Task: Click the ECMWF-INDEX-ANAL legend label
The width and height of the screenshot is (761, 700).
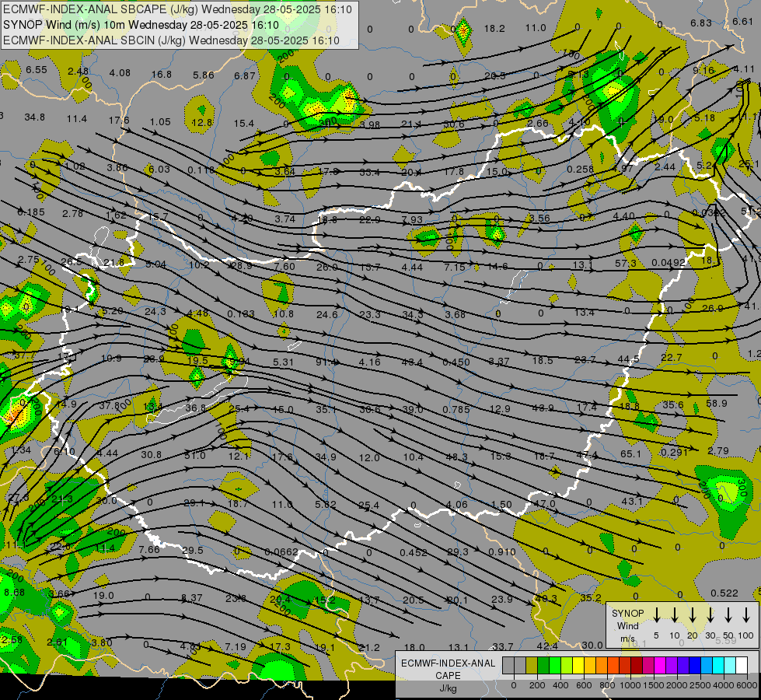Action: pyautogui.click(x=448, y=663)
